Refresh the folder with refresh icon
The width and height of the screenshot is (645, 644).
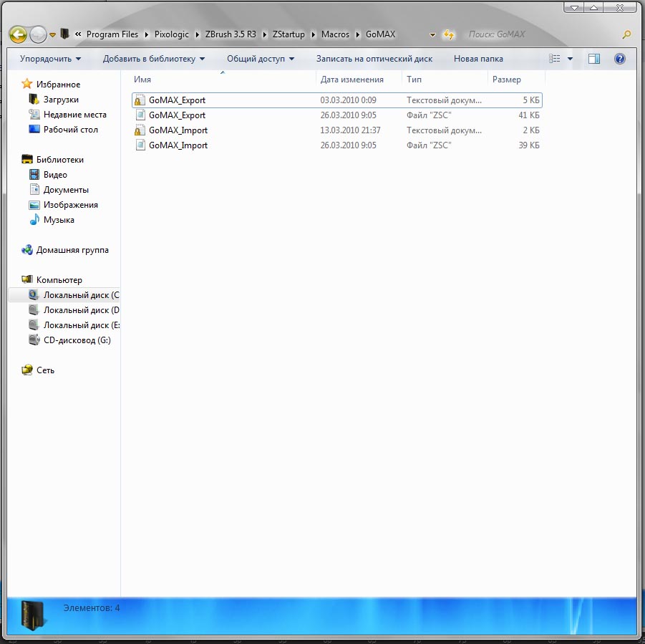click(x=448, y=34)
